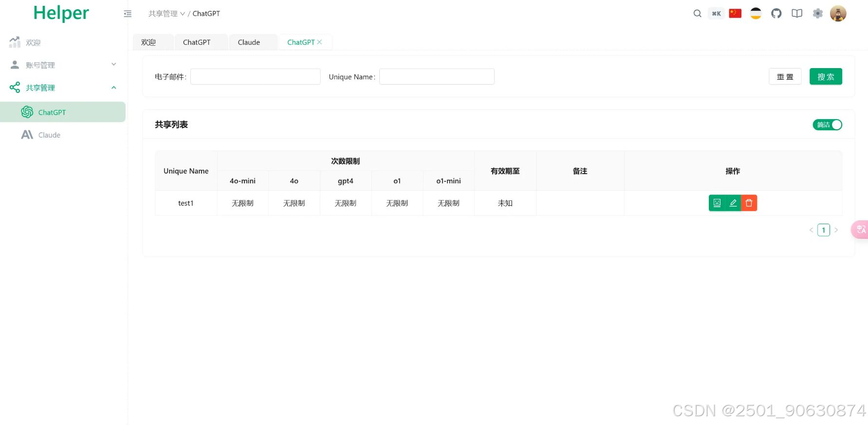Edit the test1 share entry
This screenshot has width=868, height=425.
(733, 203)
